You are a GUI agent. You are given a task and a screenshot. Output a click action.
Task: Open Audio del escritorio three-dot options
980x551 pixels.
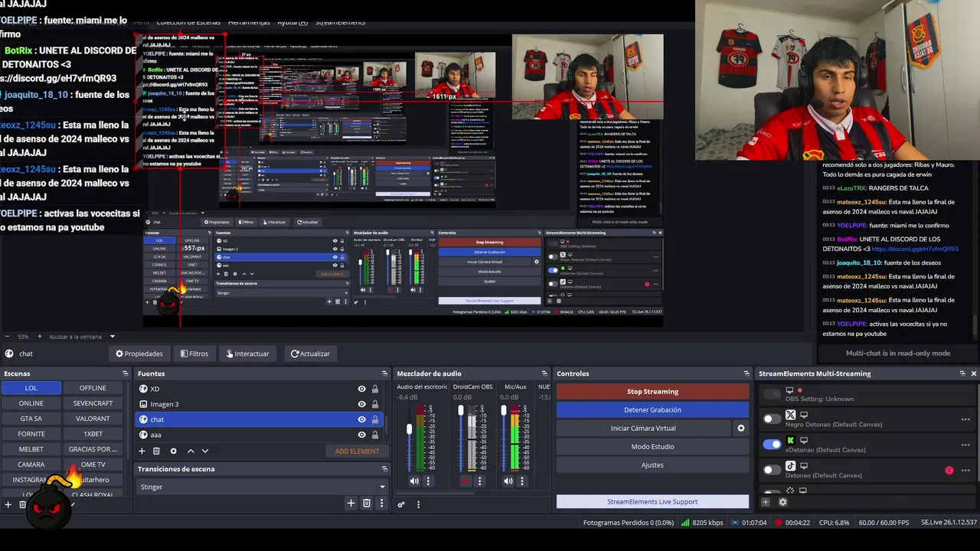(428, 481)
